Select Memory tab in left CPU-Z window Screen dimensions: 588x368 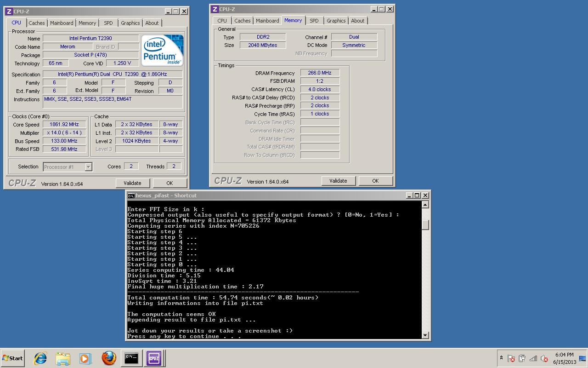point(87,23)
